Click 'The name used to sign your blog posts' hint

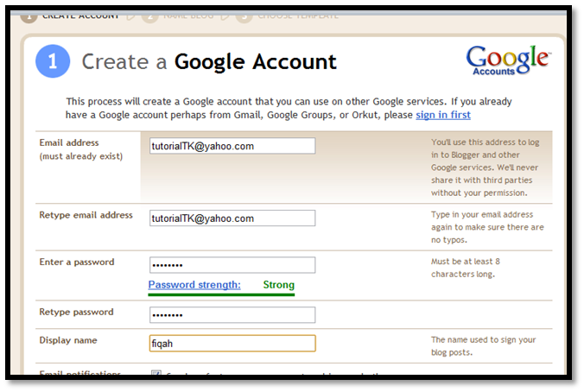(484, 346)
